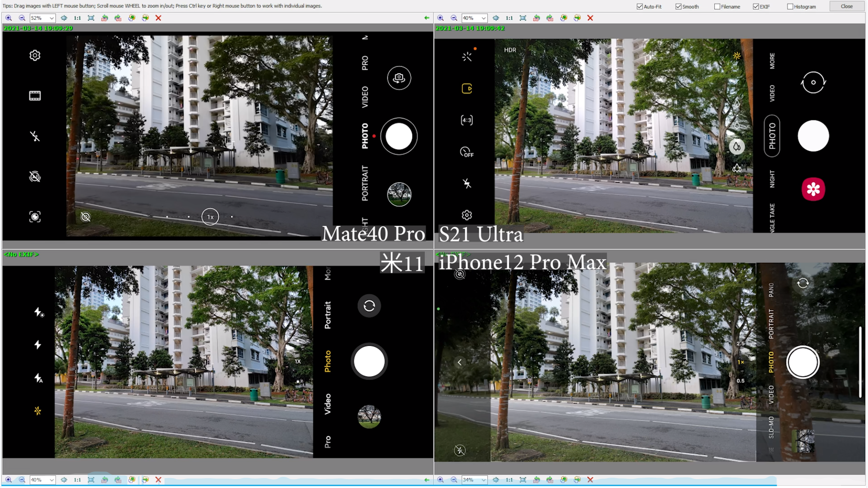Show the 米11 image at 1:1

click(77, 480)
